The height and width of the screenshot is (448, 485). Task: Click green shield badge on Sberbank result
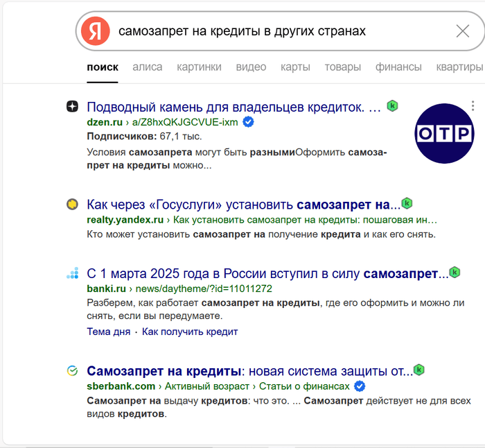[x=419, y=370]
